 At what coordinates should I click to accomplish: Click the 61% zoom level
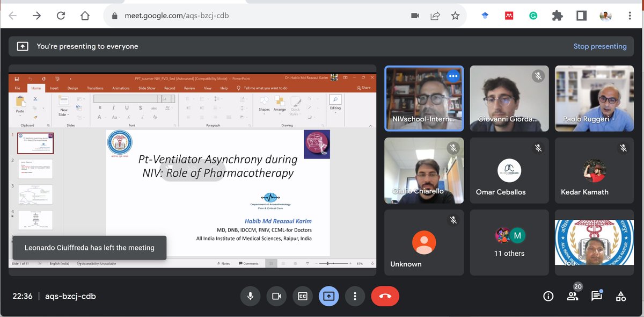(360, 263)
